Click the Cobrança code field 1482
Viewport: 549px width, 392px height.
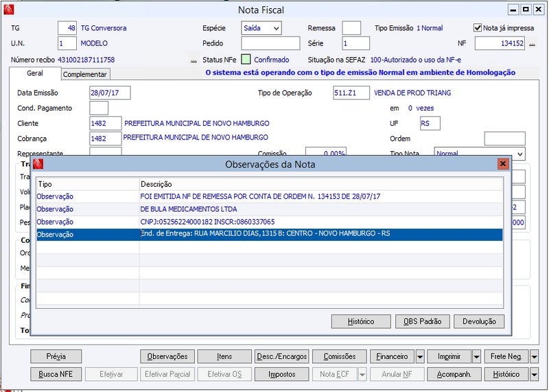coord(106,139)
